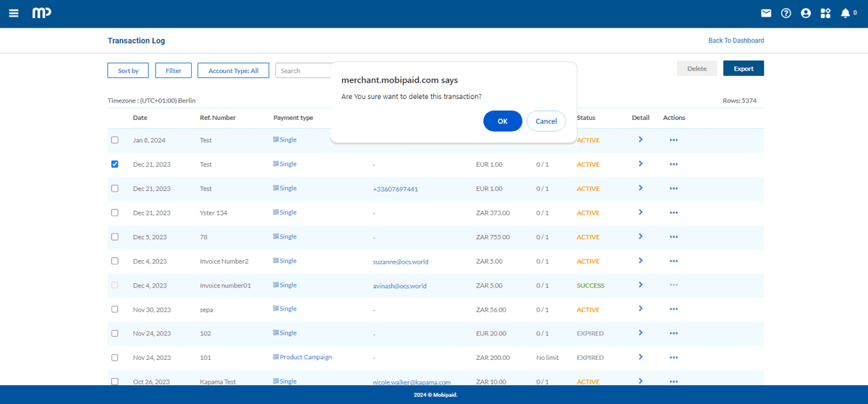Uncheck the selected Dec 21 Test transaction

point(114,164)
